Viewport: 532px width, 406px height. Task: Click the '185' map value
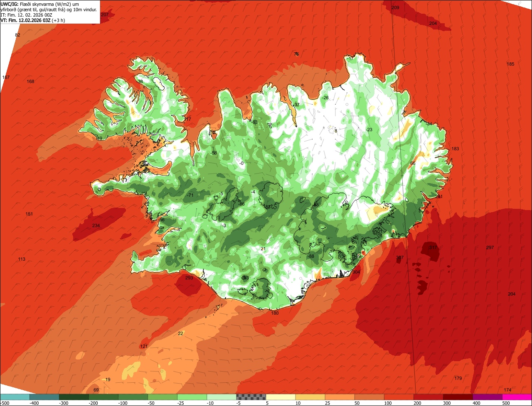pos(510,64)
